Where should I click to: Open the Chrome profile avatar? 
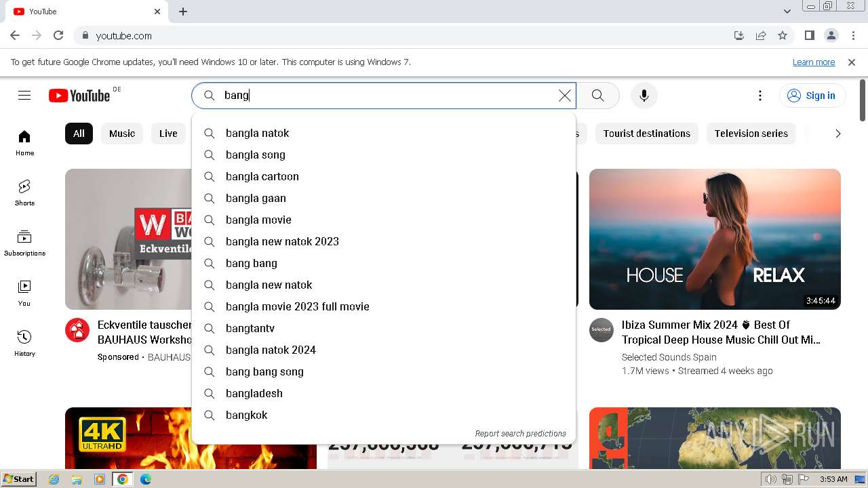pyautogui.click(x=831, y=35)
